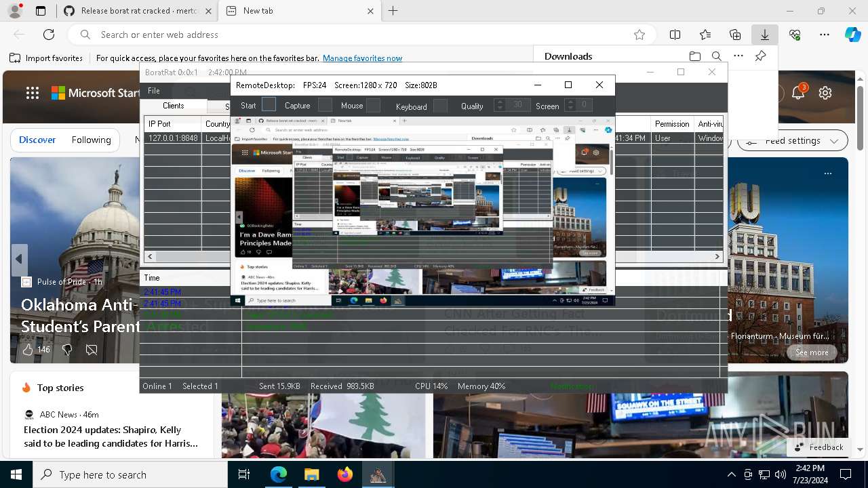Screen dimensions: 868x488
Task: Open the Edge profile icon
Action: point(15,11)
